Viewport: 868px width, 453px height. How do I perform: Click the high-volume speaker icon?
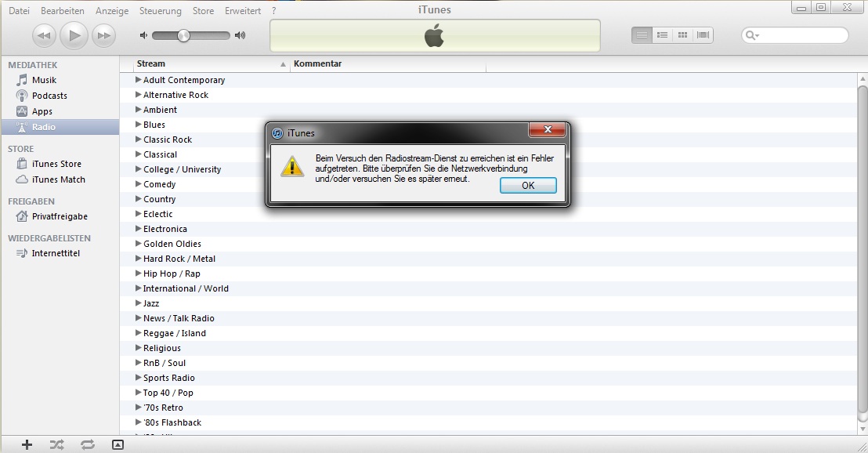pos(240,35)
